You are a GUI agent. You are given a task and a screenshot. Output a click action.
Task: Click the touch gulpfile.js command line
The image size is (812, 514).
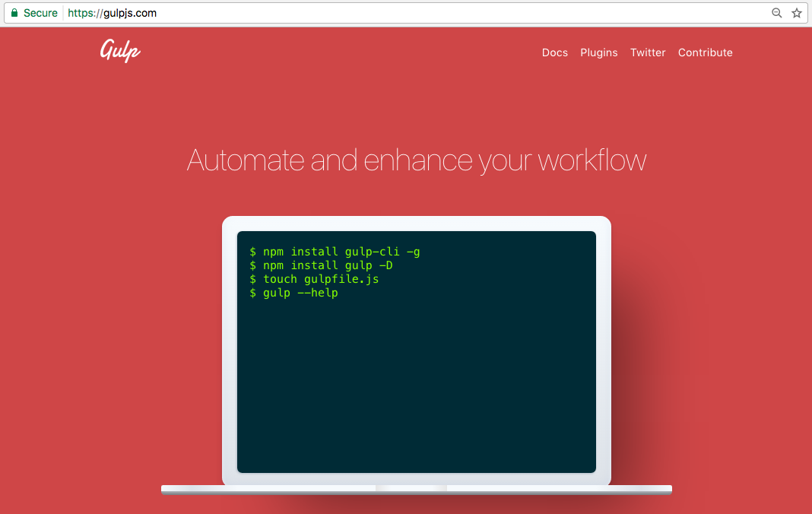(x=314, y=279)
